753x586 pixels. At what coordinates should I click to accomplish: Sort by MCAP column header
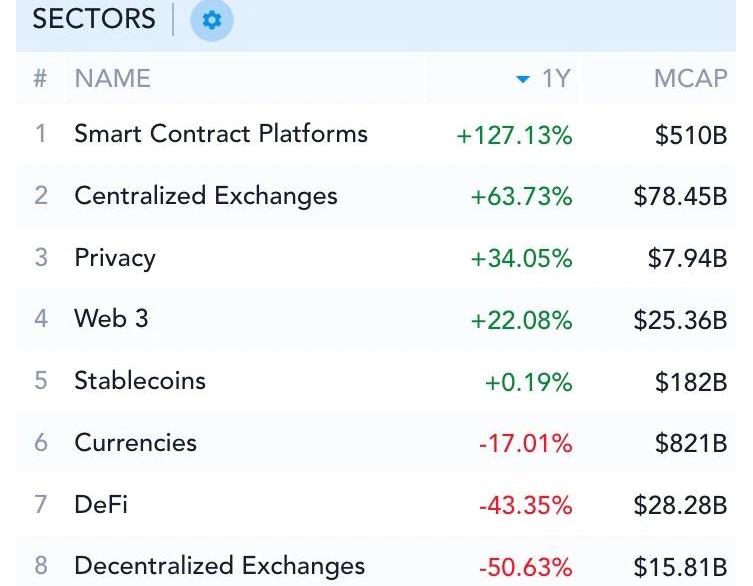690,79
